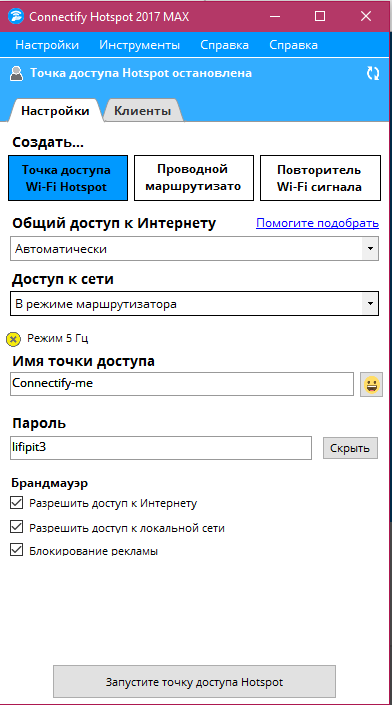Open the В режиме маршрутизатора dropdown

pos(194,304)
